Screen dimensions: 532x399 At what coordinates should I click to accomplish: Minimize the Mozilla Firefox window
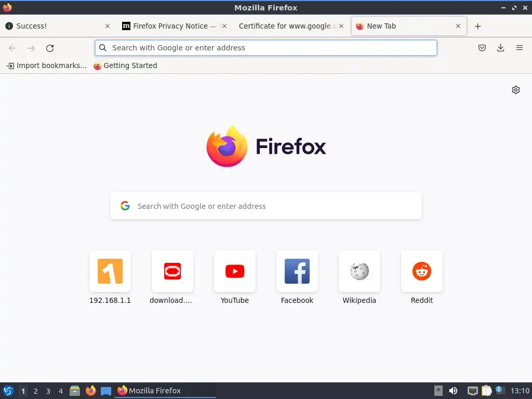[503, 7]
